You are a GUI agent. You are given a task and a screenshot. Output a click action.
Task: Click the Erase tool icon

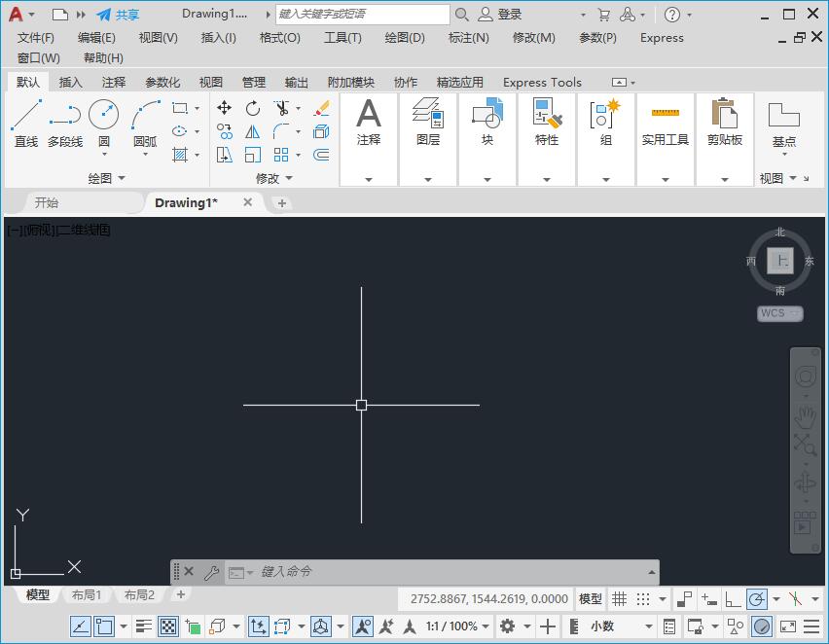tap(321, 108)
